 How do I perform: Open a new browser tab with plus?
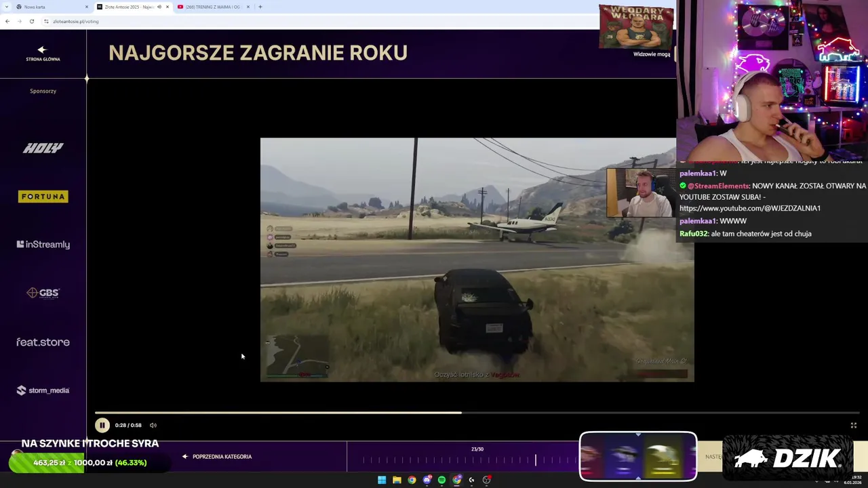260,7
